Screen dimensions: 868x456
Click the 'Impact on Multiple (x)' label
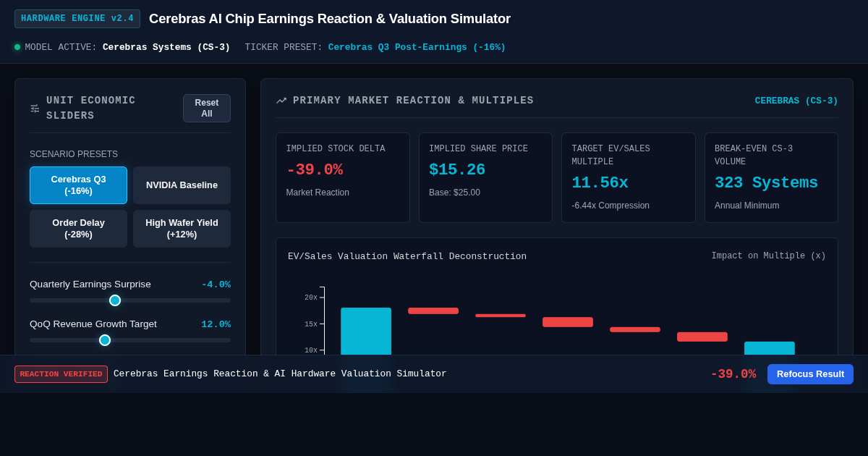768,256
